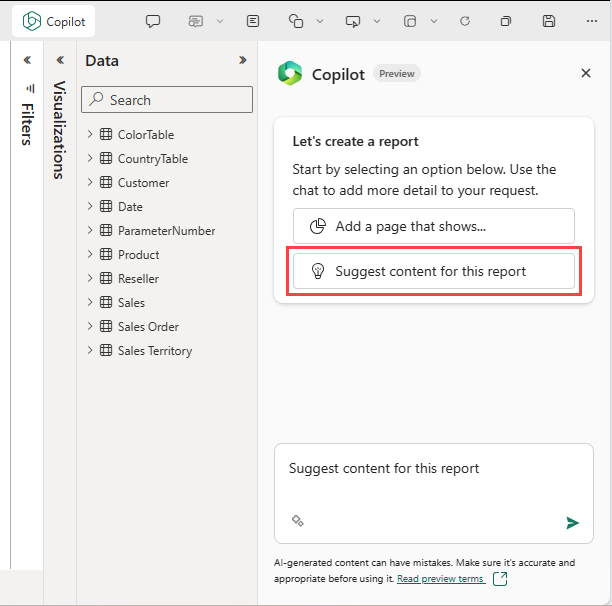Viewport: 612px width, 606px height.
Task: Expand the Sales Territory table
Action: pyautogui.click(x=90, y=350)
